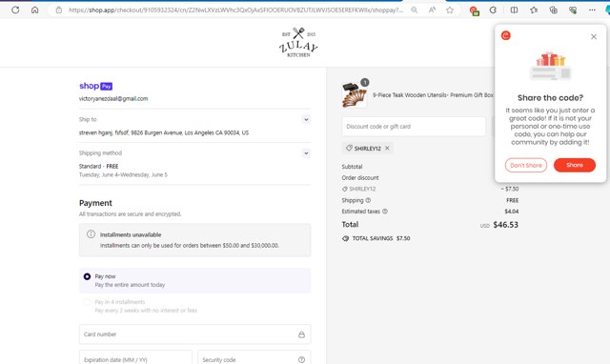Click the teak utensils product thumbnail

(355, 95)
